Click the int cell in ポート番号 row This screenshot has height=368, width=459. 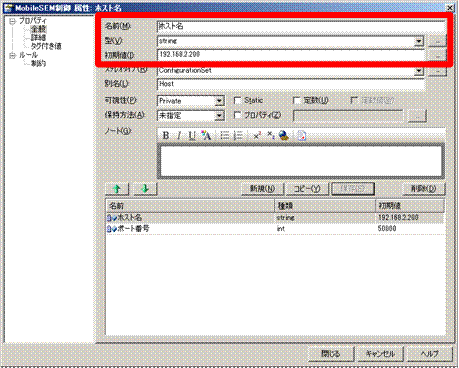pos(281,229)
